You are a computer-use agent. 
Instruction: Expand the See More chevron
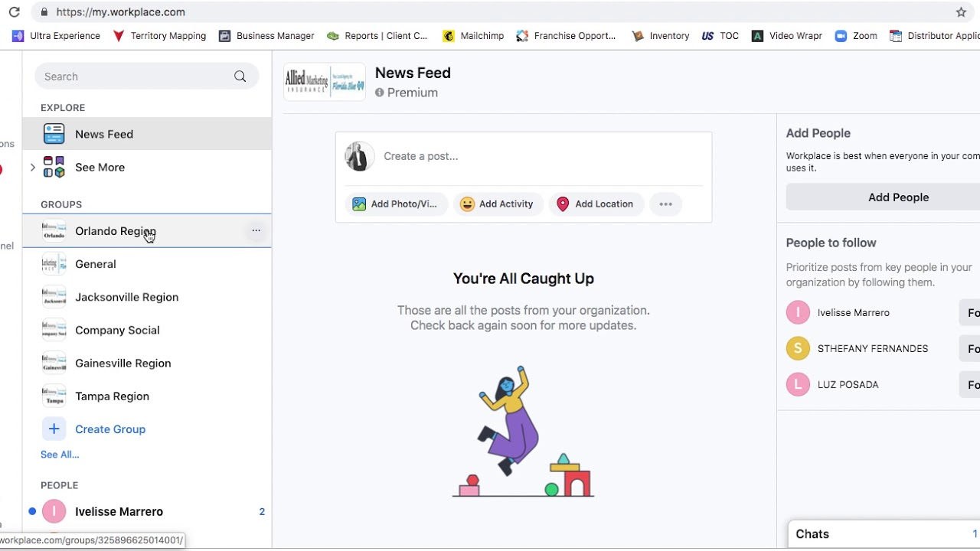(x=32, y=167)
